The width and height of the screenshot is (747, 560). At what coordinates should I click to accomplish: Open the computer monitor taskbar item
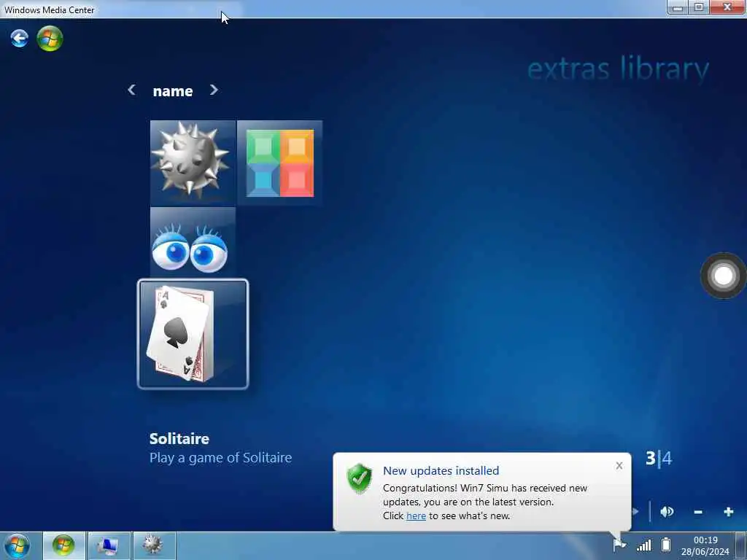pos(109,545)
